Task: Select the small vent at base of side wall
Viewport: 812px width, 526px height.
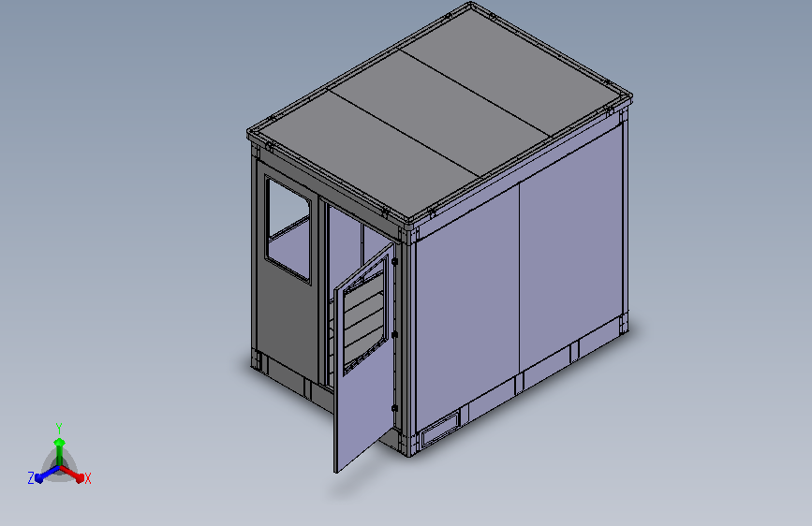Action: [439, 429]
